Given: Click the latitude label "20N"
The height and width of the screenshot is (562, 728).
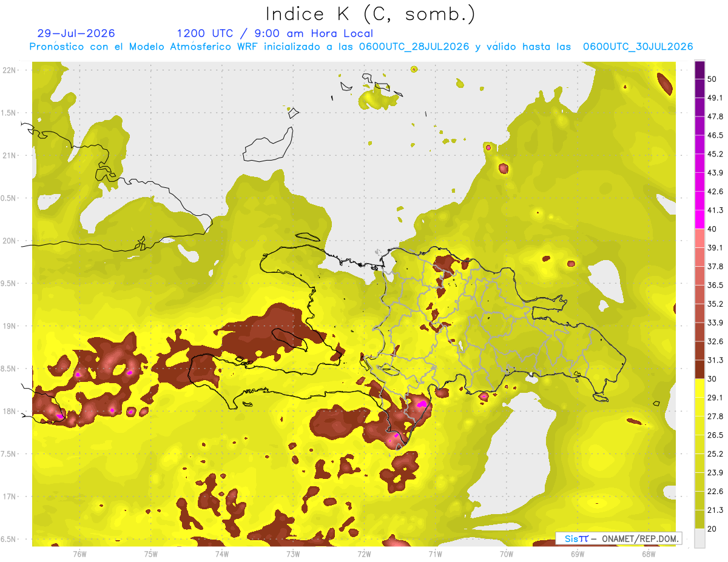Looking at the screenshot, I should pos(10,241).
